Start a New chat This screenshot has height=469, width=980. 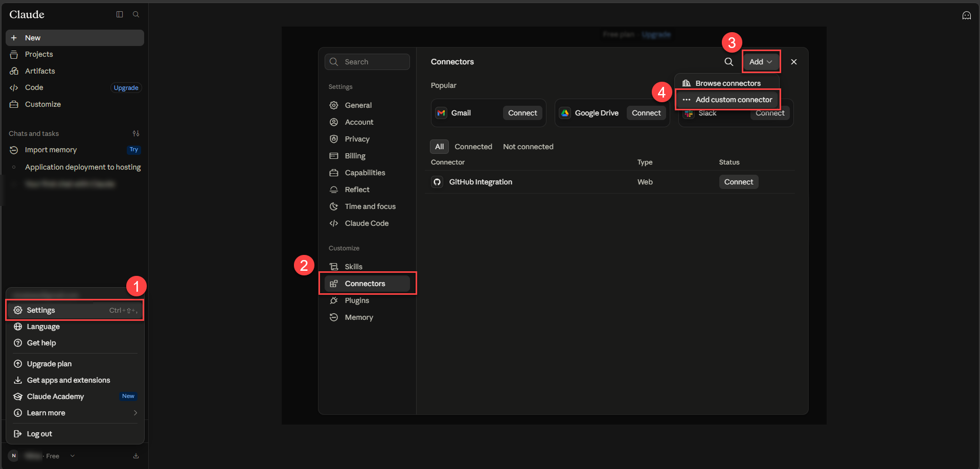pyautogui.click(x=75, y=38)
